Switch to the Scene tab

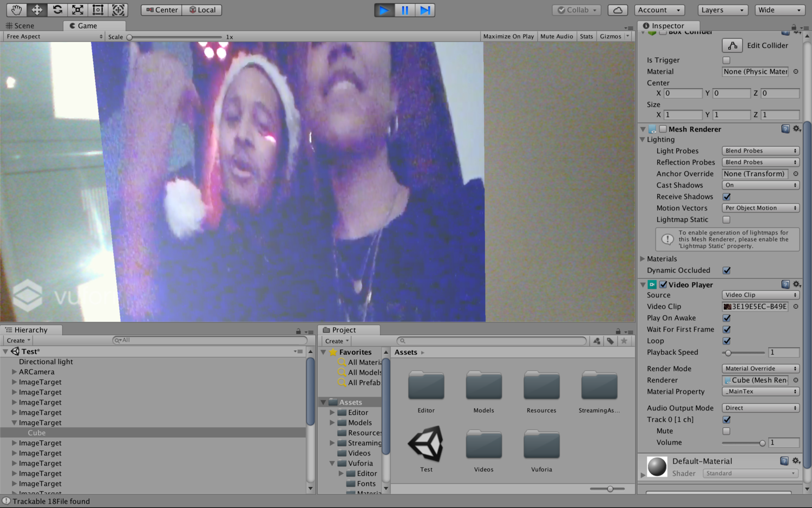coord(20,25)
